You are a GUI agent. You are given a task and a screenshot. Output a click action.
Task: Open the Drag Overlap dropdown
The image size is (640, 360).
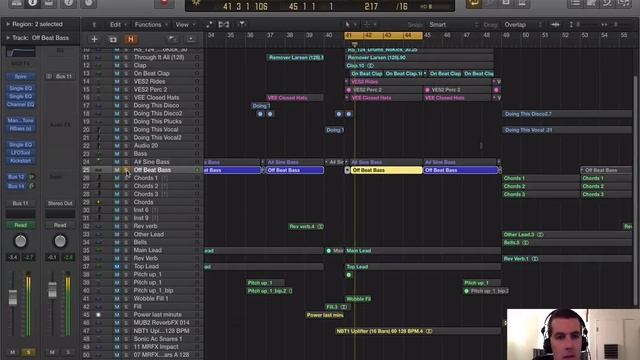pos(523,24)
